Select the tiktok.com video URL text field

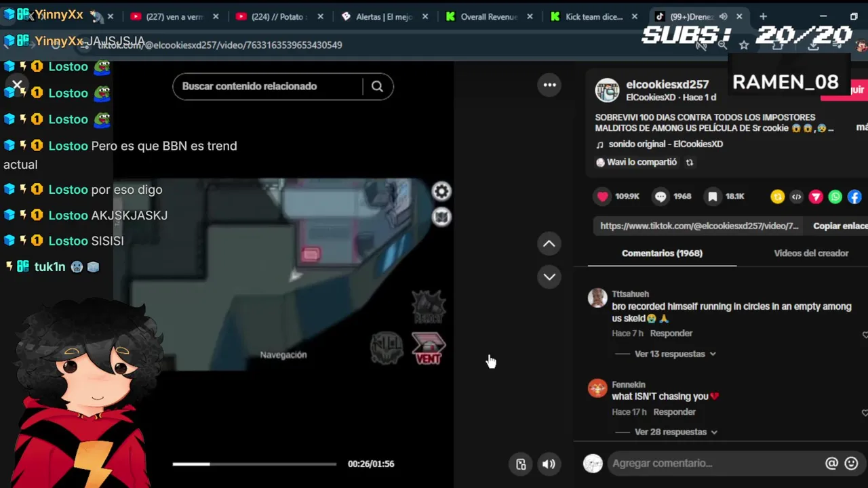(699, 226)
